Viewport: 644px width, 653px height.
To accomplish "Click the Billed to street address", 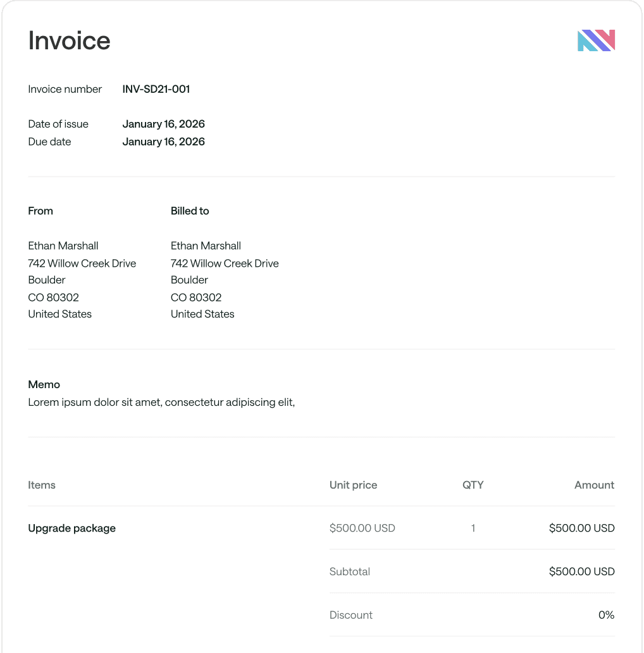I will [x=225, y=263].
